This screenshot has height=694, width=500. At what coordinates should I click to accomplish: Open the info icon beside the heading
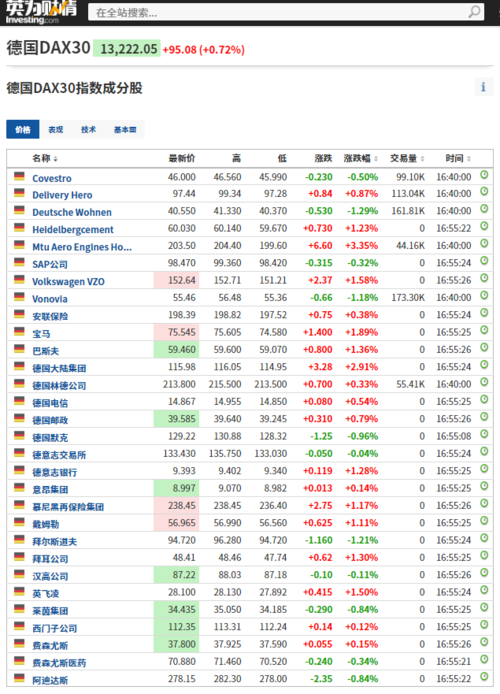(484, 87)
